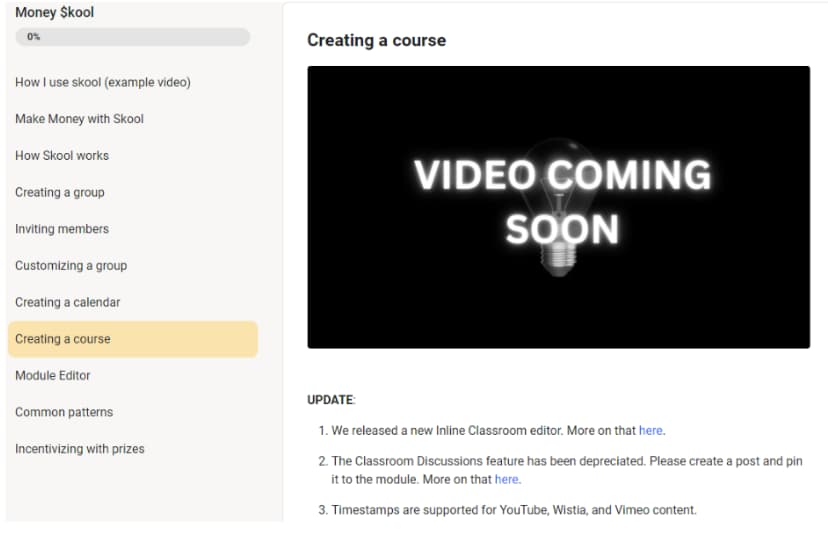Open the 'Inviting members' lesson
The image size is (828, 536).
click(x=62, y=229)
